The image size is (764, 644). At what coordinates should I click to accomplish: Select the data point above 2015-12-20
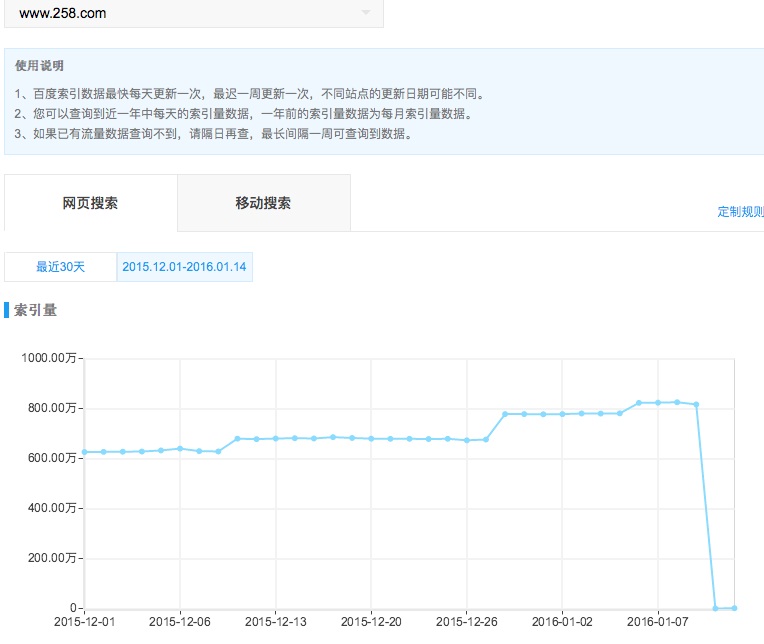pos(371,439)
